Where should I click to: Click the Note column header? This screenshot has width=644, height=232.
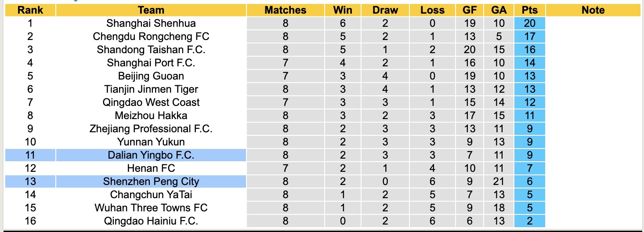click(593, 10)
